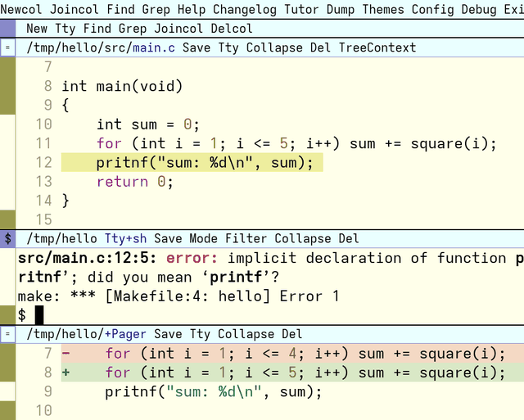Collapse the Tty+sh terminal window
This screenshot has height=420, width=524.
click(303, 238)
